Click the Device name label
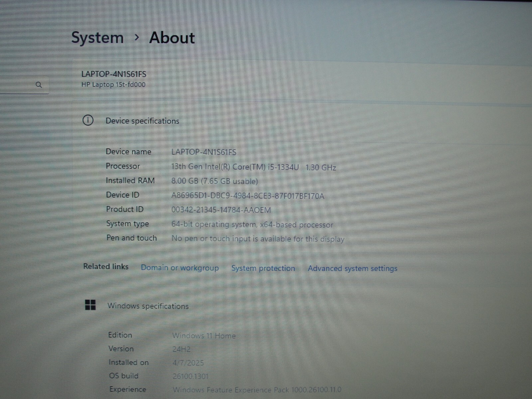 [128, 152]
